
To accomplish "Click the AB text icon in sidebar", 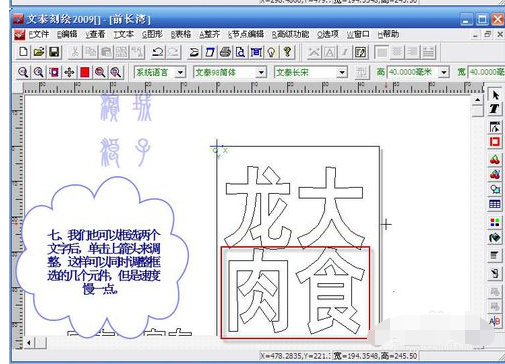I will click(495, 321).
